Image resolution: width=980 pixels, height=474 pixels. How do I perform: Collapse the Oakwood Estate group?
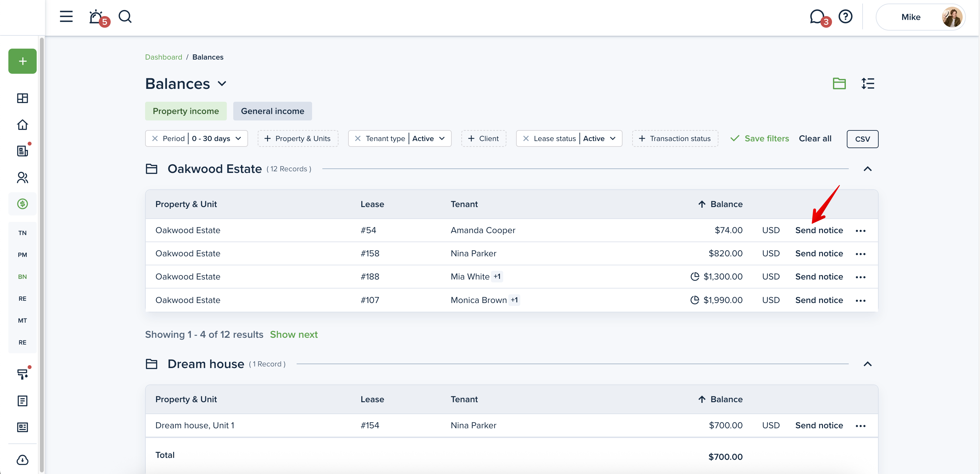[867, 169]
